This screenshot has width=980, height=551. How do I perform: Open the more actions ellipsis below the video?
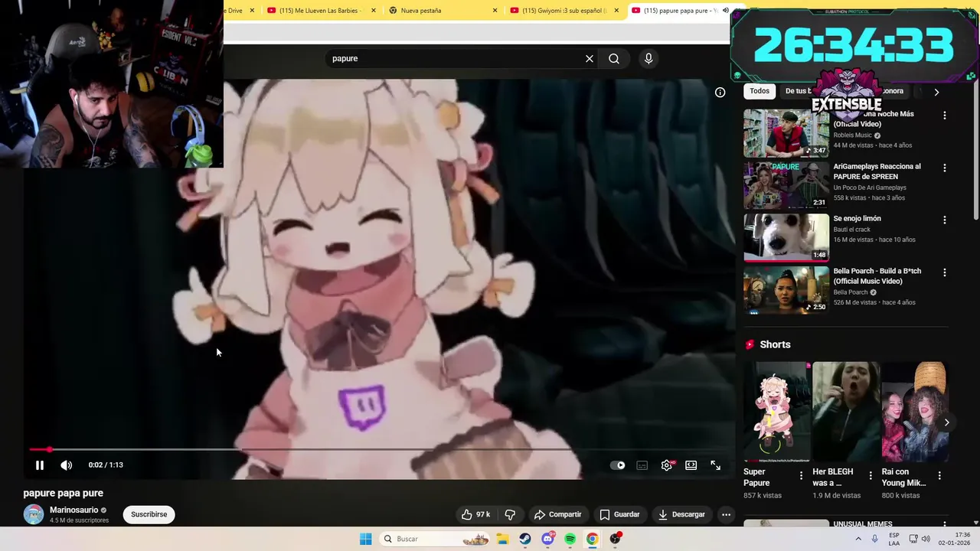tap(726, 514)
